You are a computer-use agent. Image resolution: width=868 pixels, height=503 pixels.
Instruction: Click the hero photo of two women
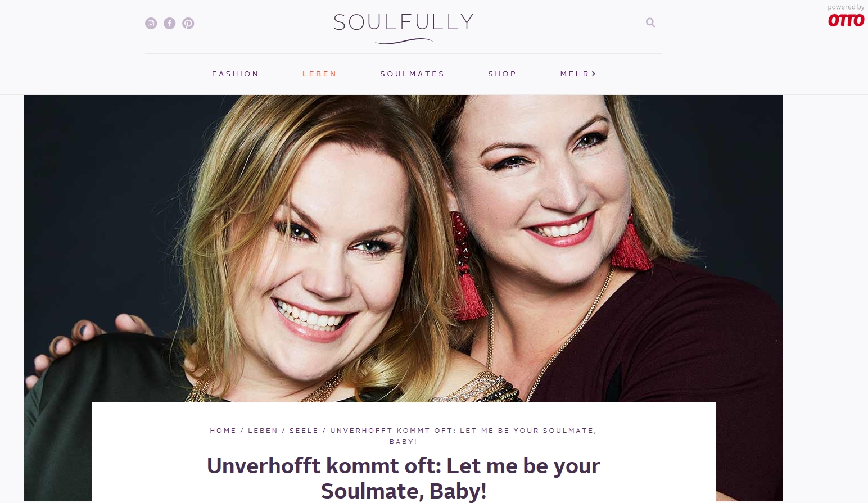(x=404, y=248)
